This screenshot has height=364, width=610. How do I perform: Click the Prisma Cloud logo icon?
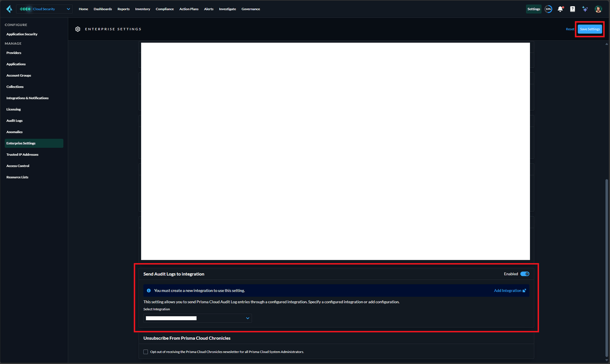click(x=9, y=9)
